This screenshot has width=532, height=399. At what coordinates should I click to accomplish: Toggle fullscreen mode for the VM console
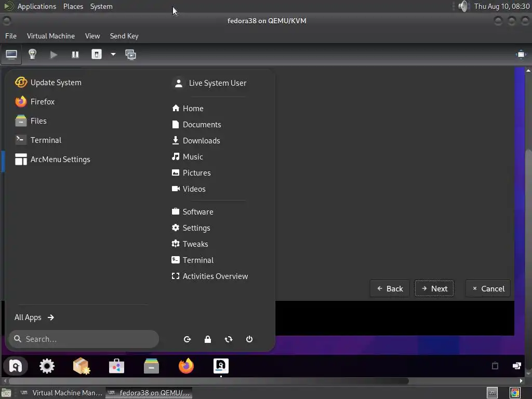521,55
